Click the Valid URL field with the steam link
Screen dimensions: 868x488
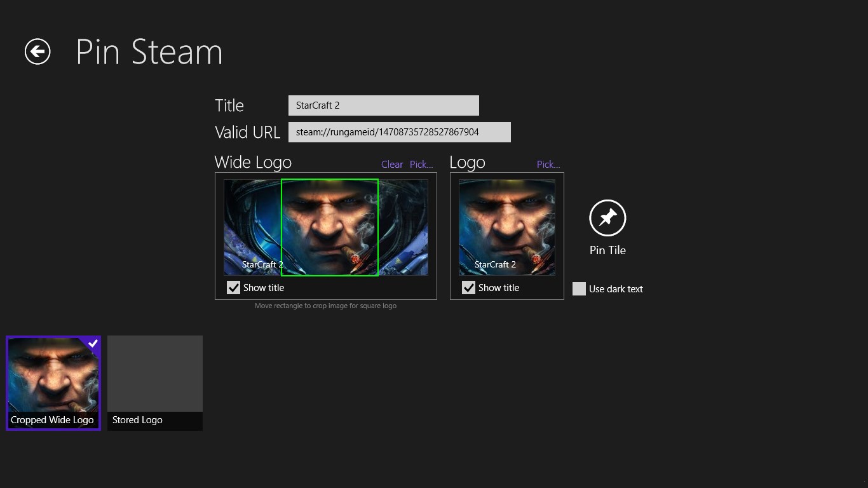tap(400, 132)
